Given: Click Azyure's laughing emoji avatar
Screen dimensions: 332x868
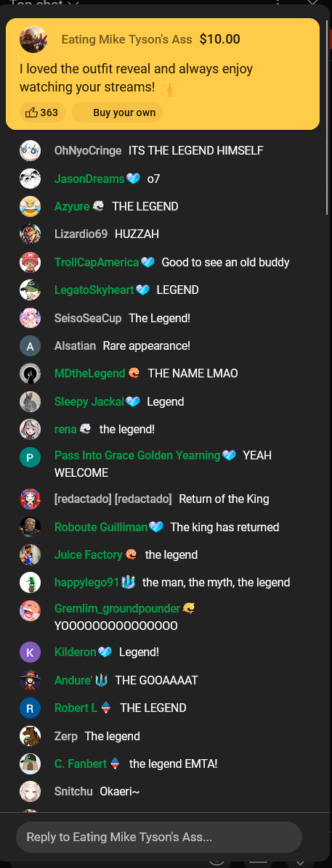Looking at the screenshot, I should point(30,207).
